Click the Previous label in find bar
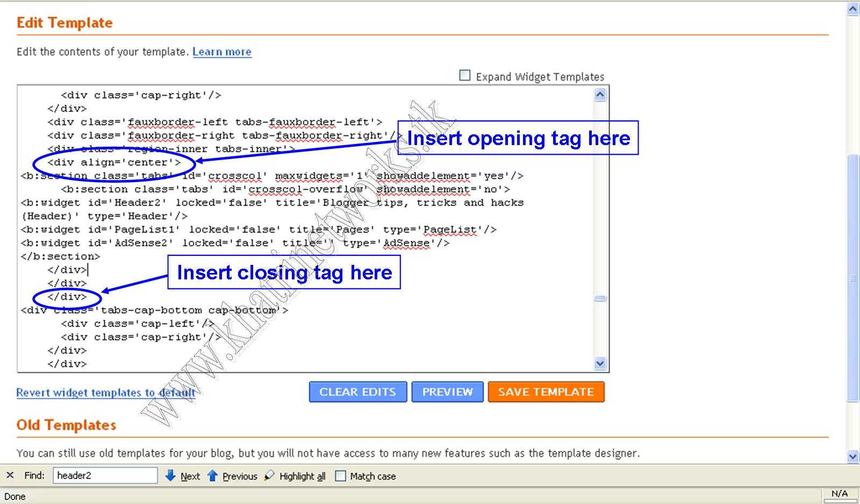This screenshot has height=504, width=860. (x=240, y=476)
